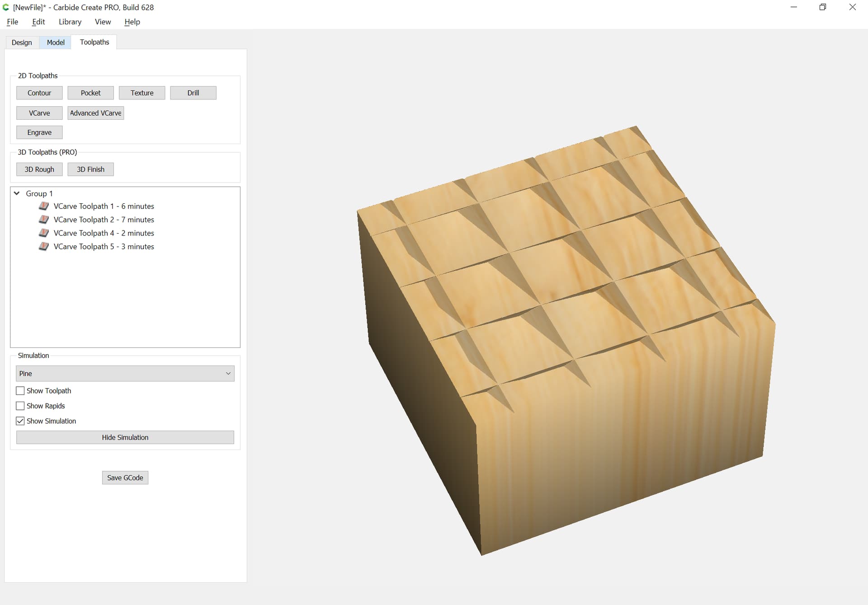This screenshot has height=605, width=868.
Task: Minimize the Carbide Create window
Action: [793, 7]
